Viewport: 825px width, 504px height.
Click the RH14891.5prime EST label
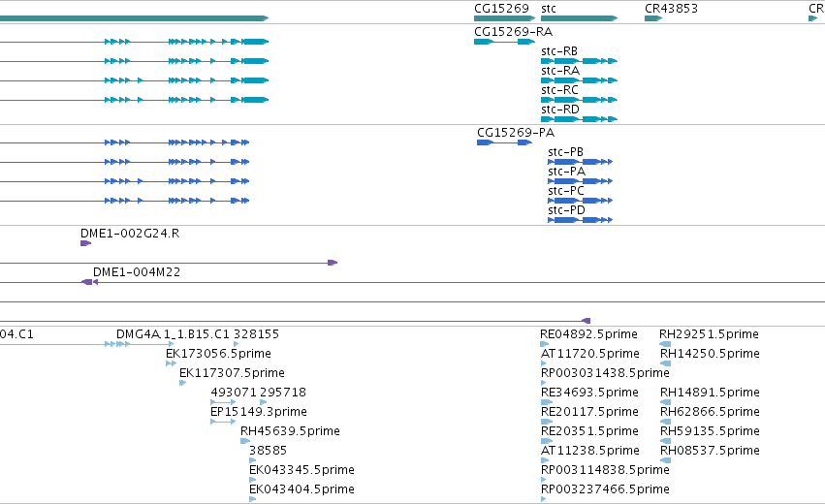[x=710, y=393]
